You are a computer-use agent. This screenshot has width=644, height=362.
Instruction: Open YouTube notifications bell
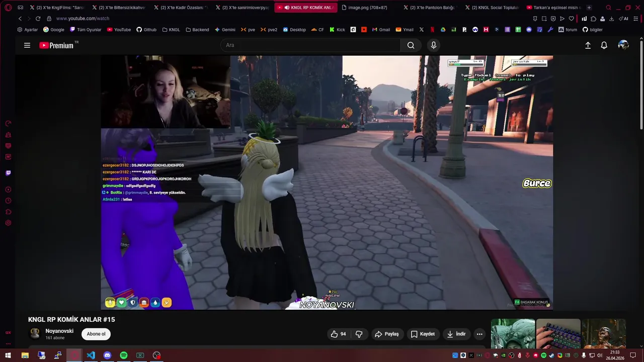(604, 45)
